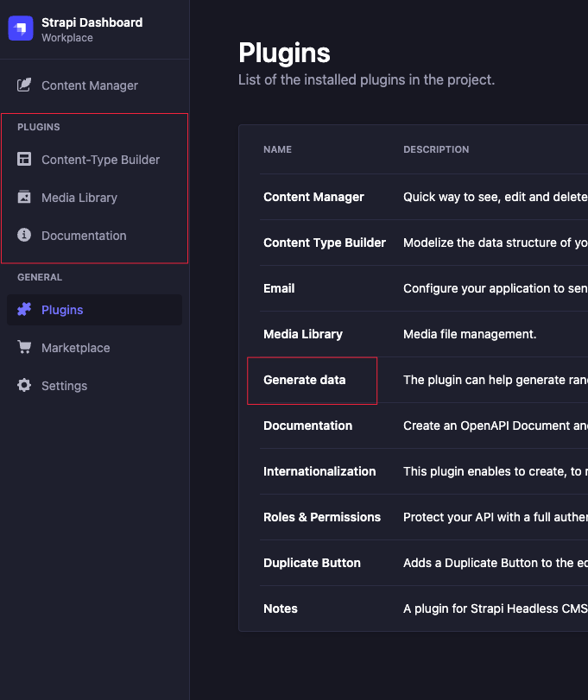Viewport: 588px width, 700px height.
Task: Select the Internationalization plugin name
Action: [319, 471]
